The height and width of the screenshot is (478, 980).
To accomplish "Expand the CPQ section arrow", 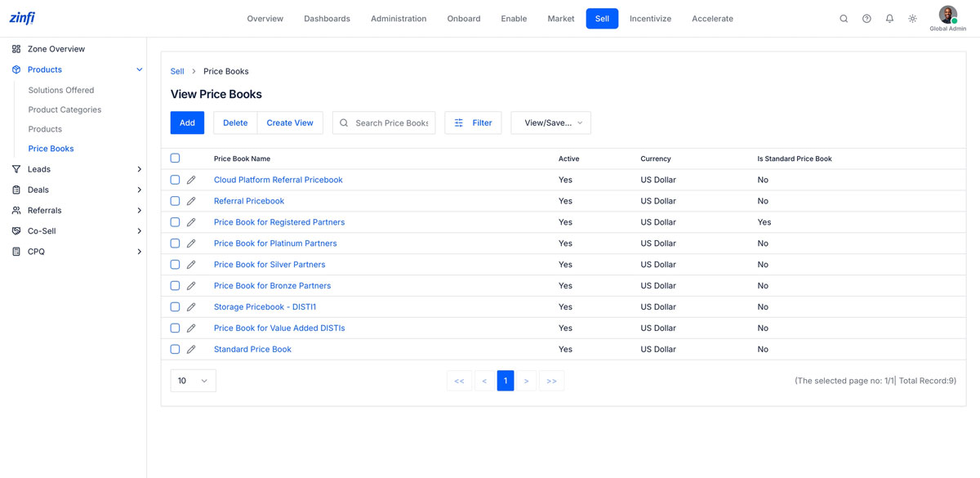I will point(140,252).
